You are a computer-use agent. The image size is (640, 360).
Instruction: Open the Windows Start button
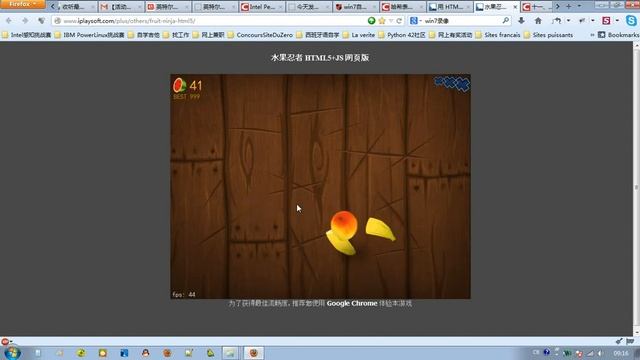pos(11,353)
